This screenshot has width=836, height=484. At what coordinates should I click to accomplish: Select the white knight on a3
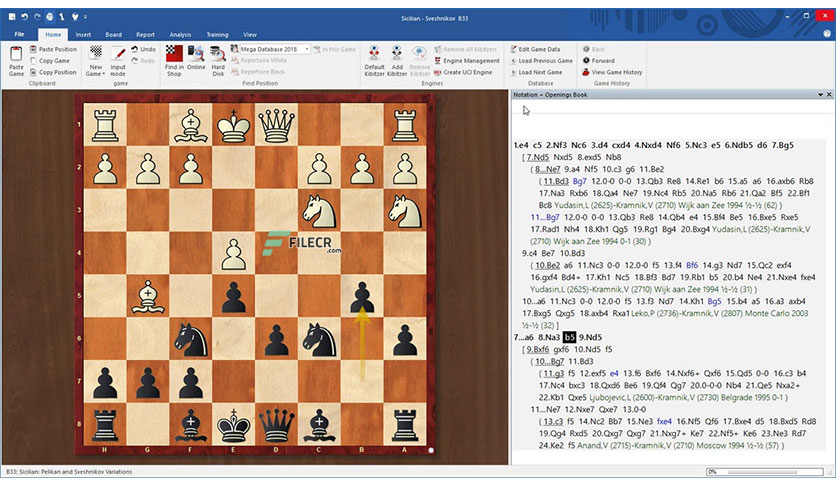(x=405, y=211)
